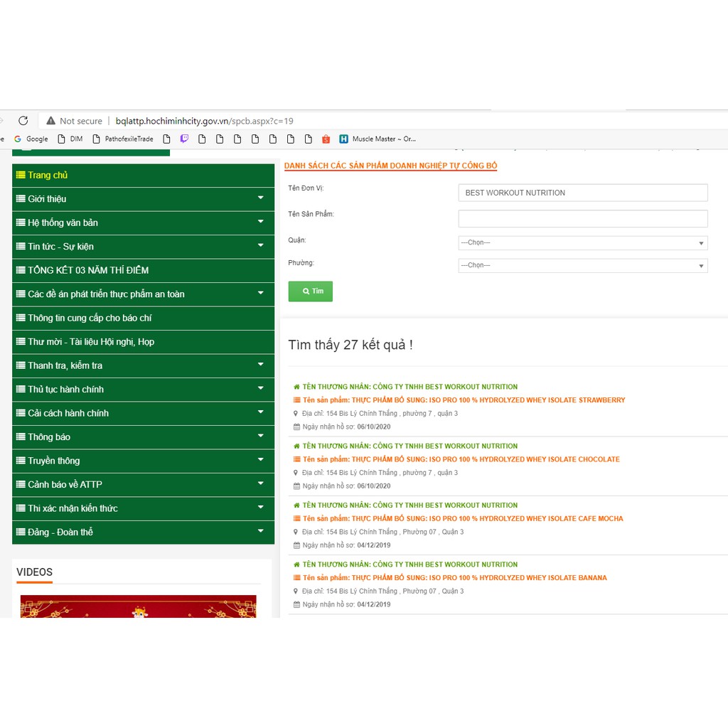
Task: Open the Shopee bookmark icon
Action: [326, 139]
